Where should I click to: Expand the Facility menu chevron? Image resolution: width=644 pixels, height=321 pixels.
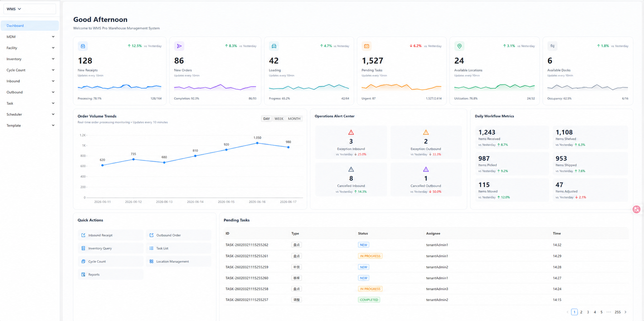coord(53,48)
